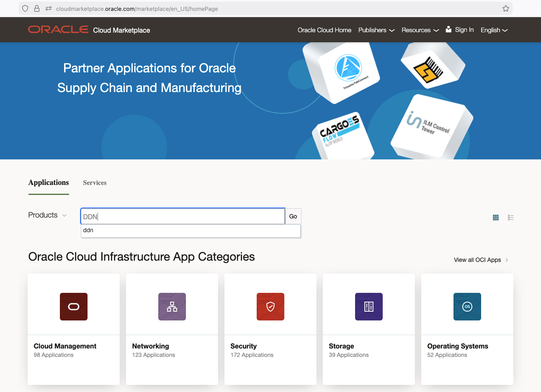This screenshot has width=541, height=392.
Task: Click the Sign In person icon
Action: [x=448, y=29]
